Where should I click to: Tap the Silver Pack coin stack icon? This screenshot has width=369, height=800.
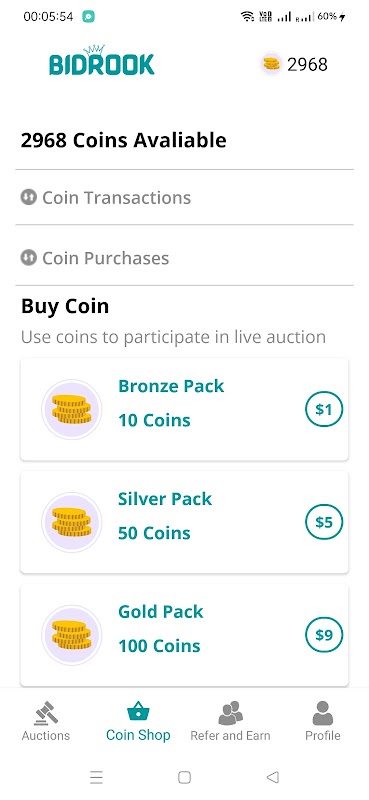click(x=71, y=522)
